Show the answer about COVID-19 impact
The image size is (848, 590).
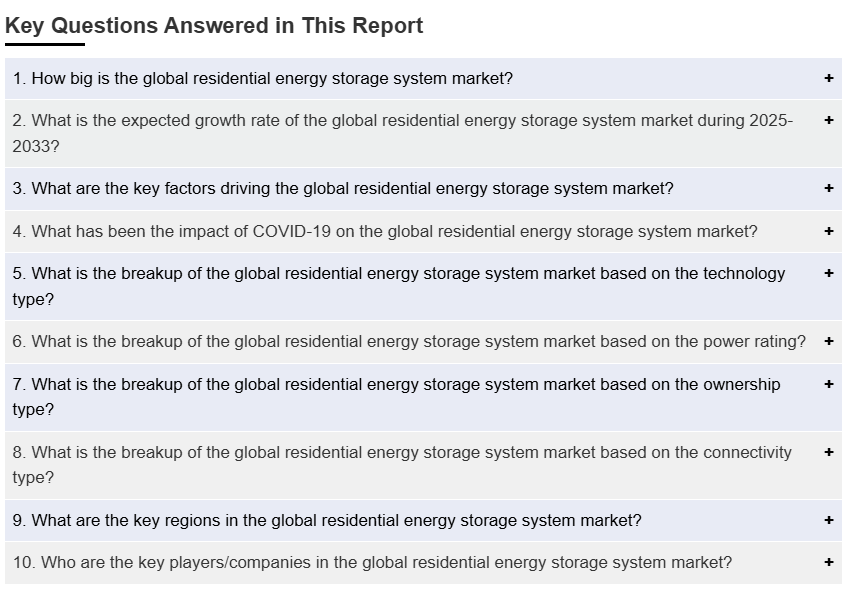click(385, 231)
